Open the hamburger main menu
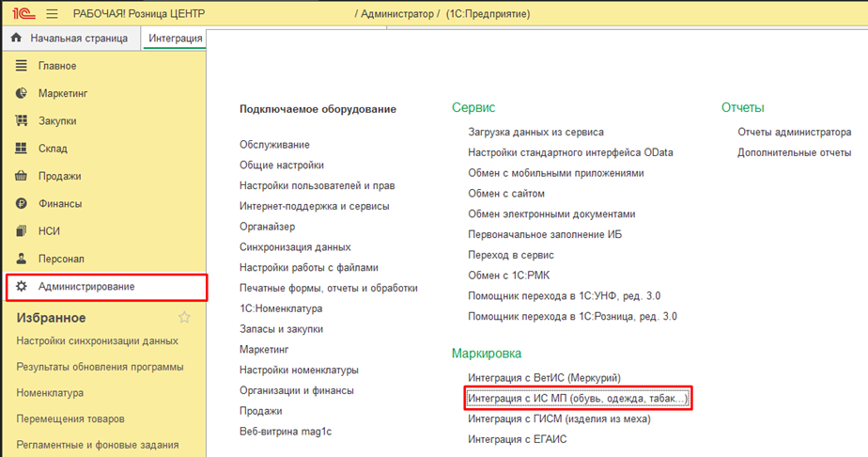This screenshot has width=868, height=457. [x=52, y=14]
